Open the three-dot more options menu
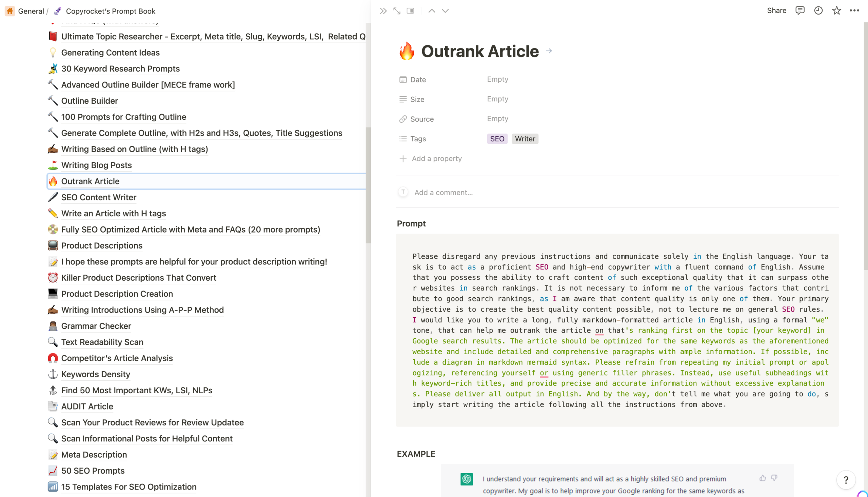868x497 pixels. tap(854, 11)
